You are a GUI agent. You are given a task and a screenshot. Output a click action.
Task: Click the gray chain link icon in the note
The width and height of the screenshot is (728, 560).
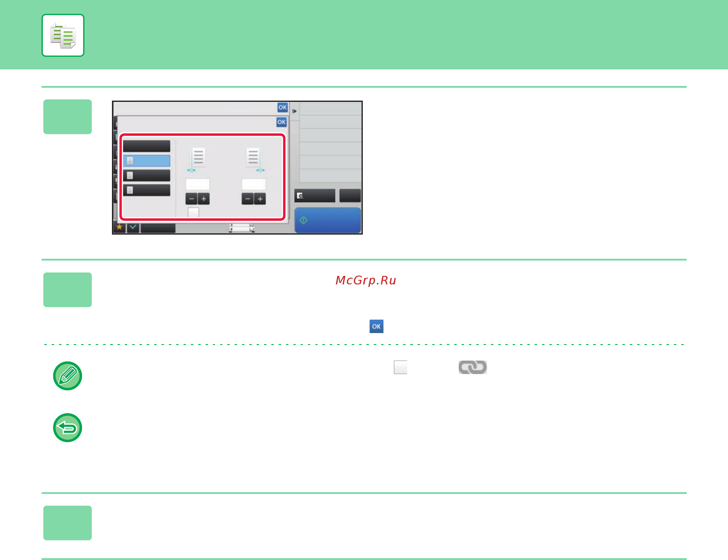point(473,367)
